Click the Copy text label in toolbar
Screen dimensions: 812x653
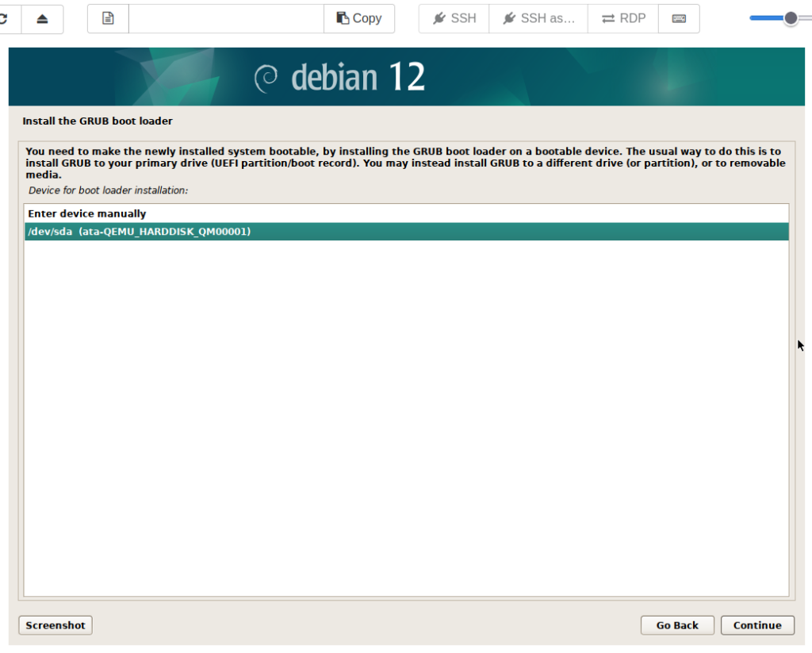click(367, 18)
